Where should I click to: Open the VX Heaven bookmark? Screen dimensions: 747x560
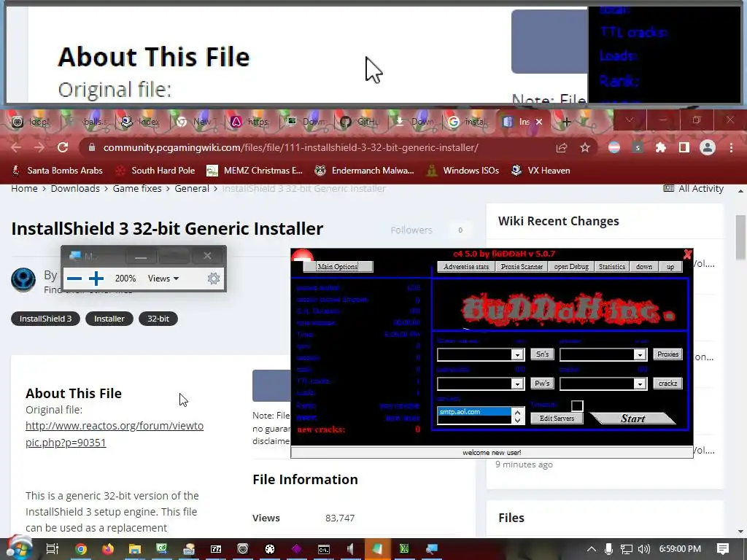(541, 171)
